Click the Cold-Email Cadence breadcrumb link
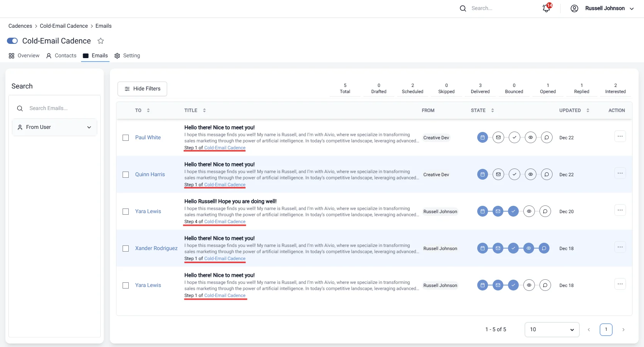This screenshot has height=347, width=644. click(x=64, y=26)
